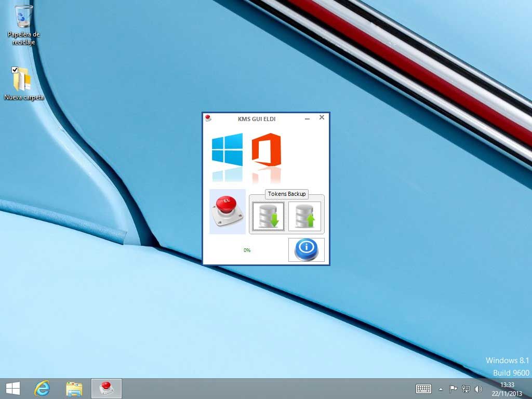Click the network status tray icon

tap(466, 389)
